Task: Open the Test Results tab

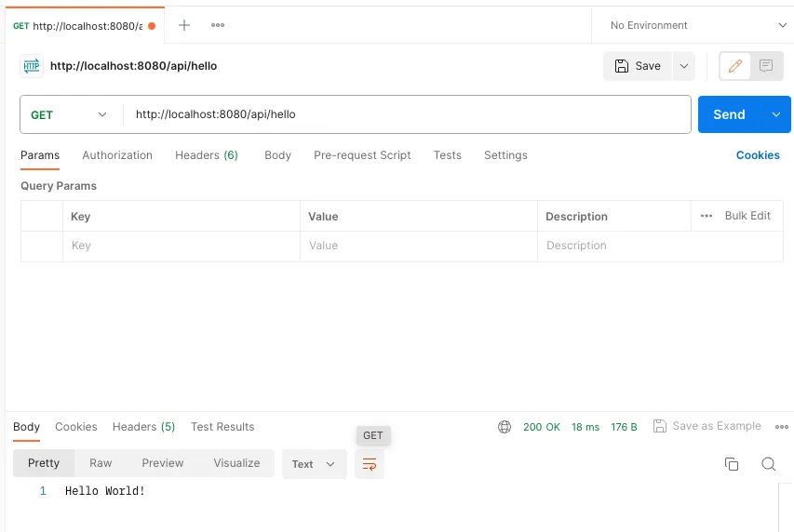Action: pos(222,427)
